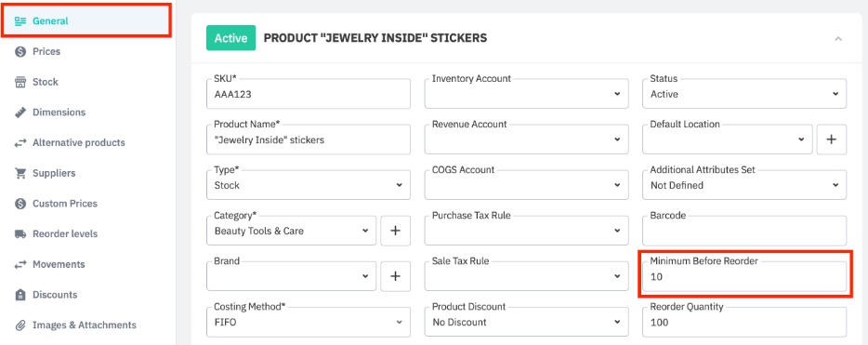868x345 pixels.
Task: Open the Status dropdown
Action: (x=744, y=94)
